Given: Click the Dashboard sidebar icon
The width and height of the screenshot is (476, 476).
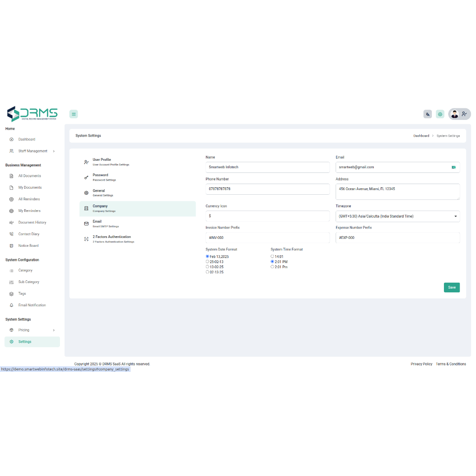Looking at the screenshot, I should pos(12,139).
